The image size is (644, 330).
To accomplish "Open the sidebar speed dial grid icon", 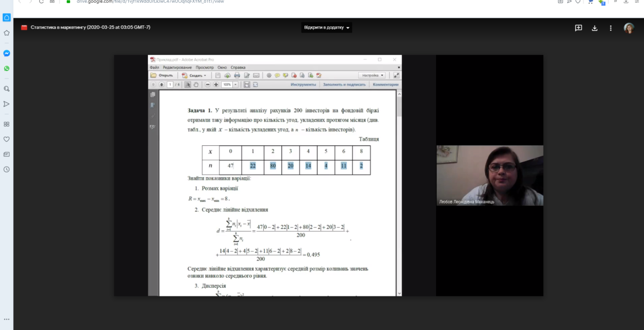I will [7, 124].
